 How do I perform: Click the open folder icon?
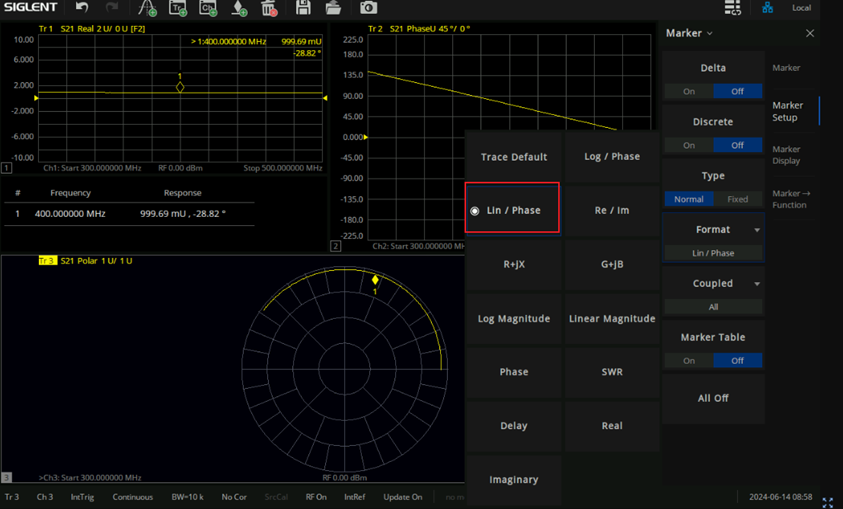tap(333, 8)
